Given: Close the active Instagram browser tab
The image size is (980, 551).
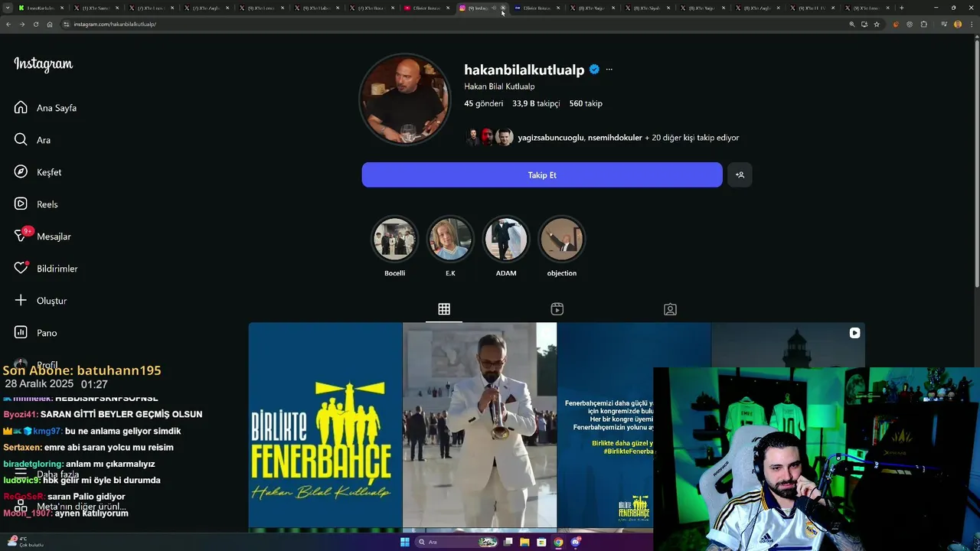Looking at the screenshot, I should click(503, 8).
